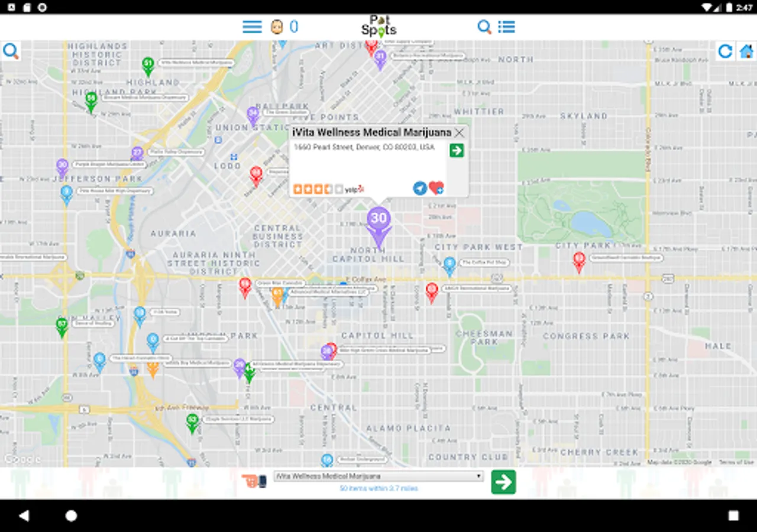Select green pin near Sun Valley
This screenshot has height=532, width=757.
(62, 327)
